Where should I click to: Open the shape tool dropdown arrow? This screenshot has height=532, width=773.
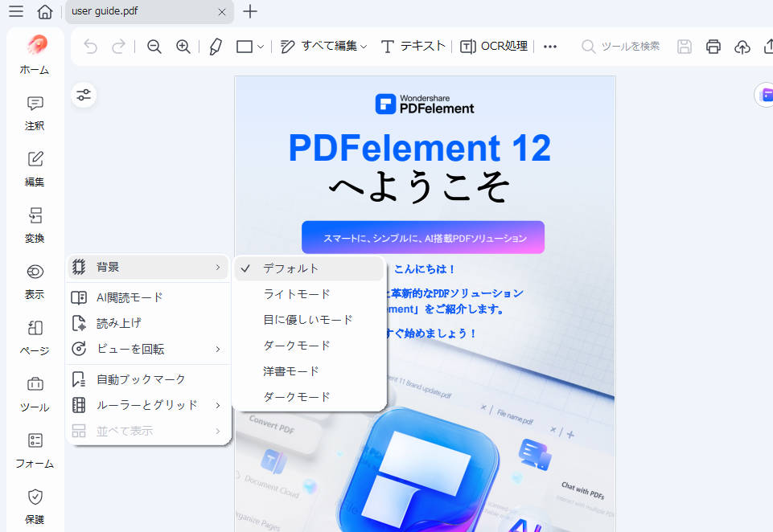click(261, 46)
